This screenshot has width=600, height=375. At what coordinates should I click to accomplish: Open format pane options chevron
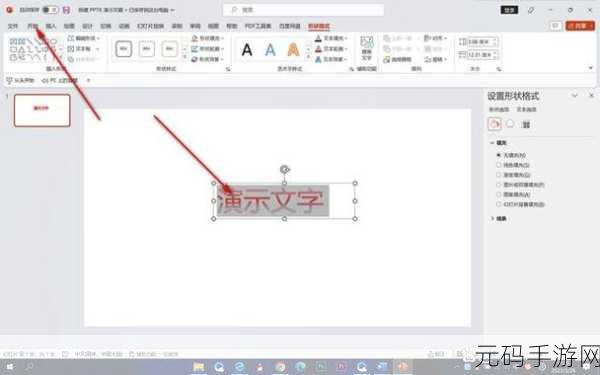574,95
